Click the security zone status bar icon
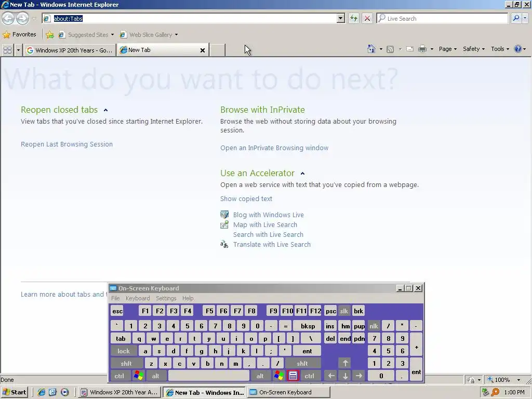This screenshot has width=532, height=399. tap(471, 380)
